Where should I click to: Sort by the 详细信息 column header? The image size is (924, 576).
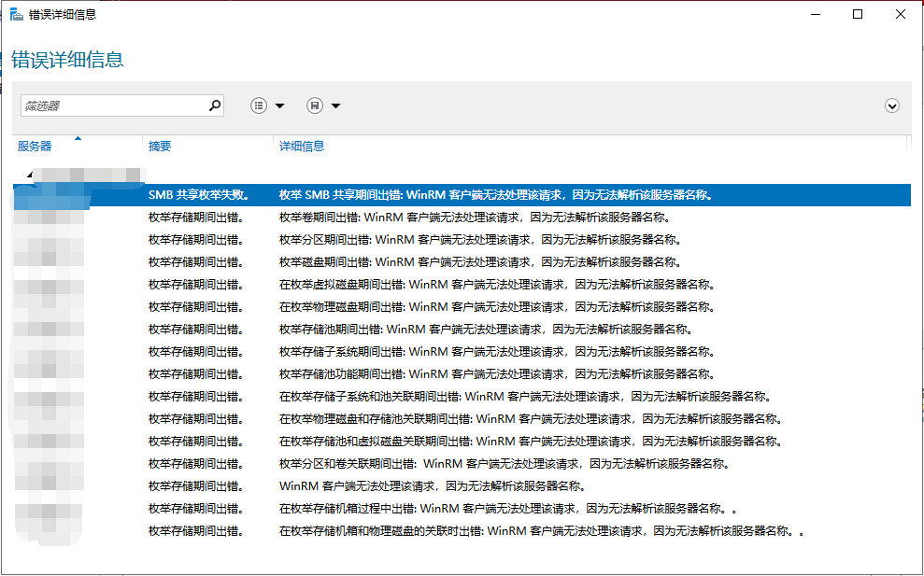[x=302, y=146]
